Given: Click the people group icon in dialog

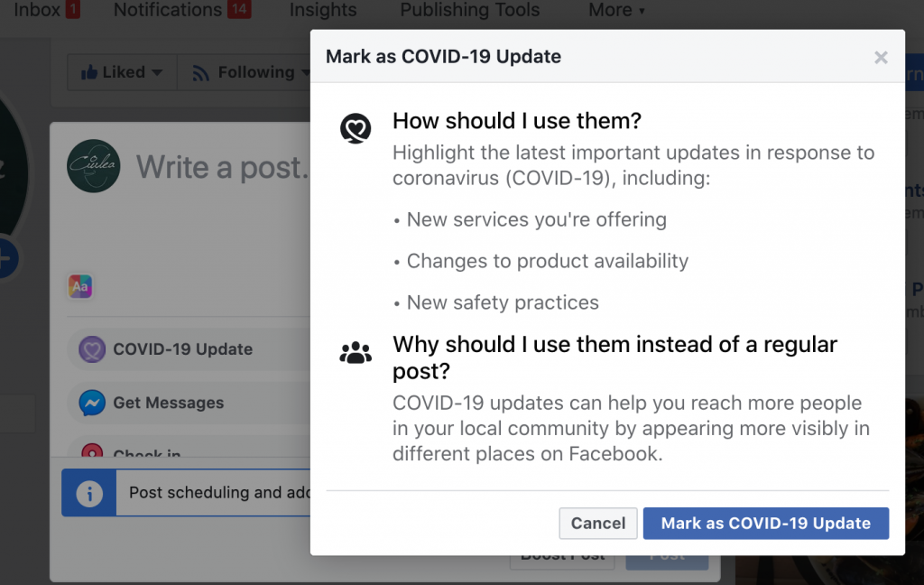Looking at the screenshot, I should click(356, 353).
